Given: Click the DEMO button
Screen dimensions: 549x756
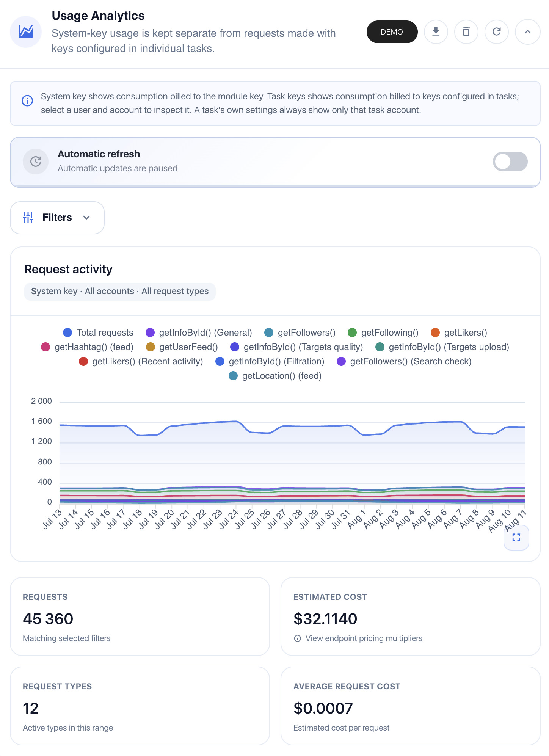Looking at the screenshot, I should (x=392, y=32).
